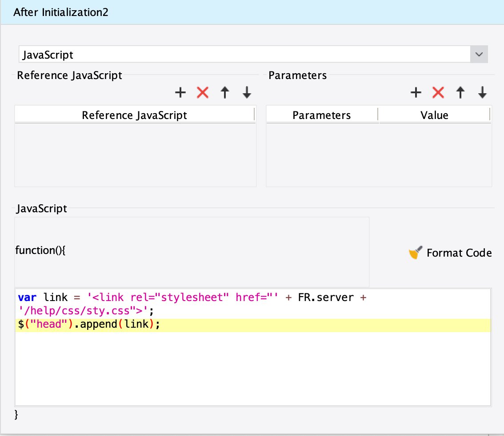Click the JavaScript combo box field
504x436 pixels.
244,55
